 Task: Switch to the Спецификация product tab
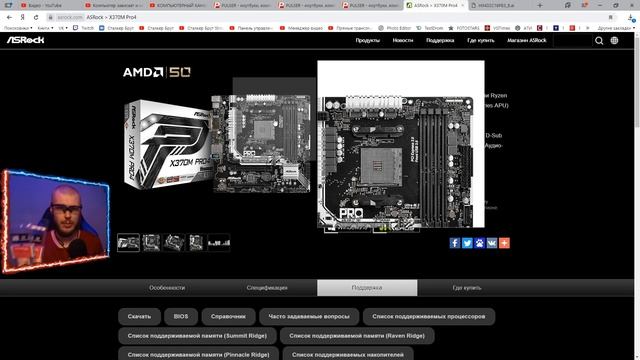(267, 288)
